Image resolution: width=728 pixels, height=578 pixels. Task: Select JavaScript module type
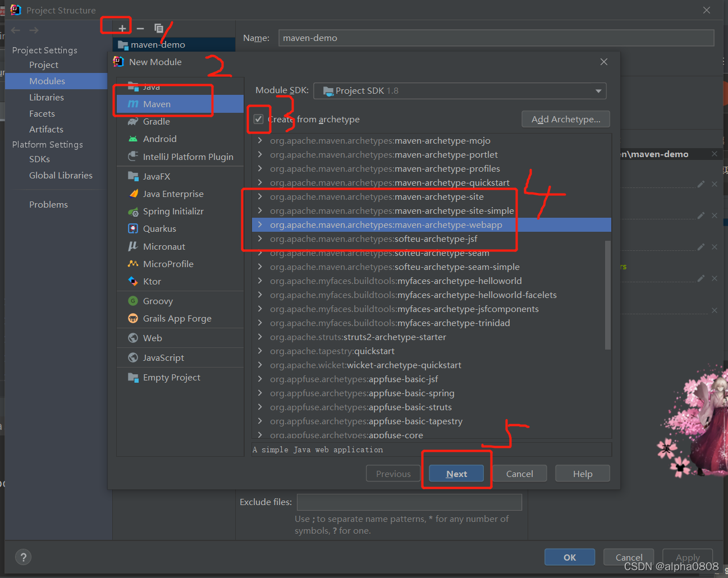click(180, 357)
